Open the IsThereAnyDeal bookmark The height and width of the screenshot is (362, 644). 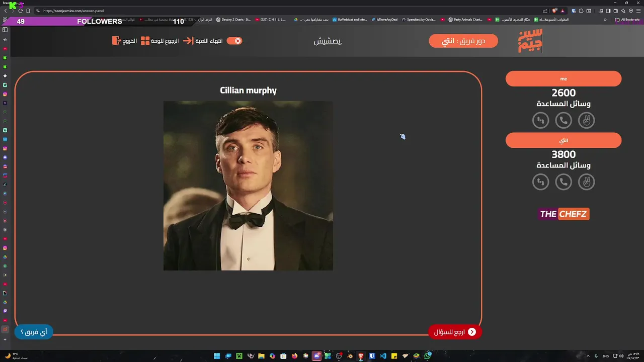coord(384,20)
